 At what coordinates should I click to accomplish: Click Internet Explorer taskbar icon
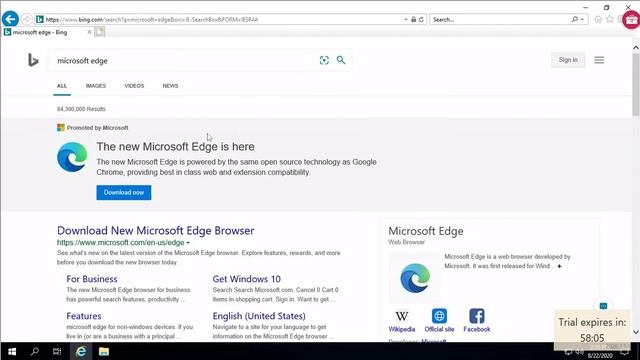click(x=81, y=351)
